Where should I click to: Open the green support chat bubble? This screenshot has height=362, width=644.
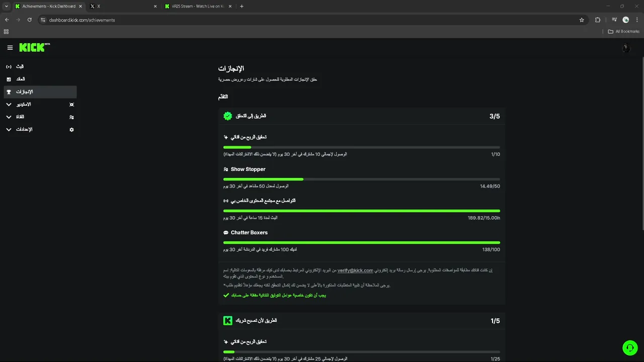pos(630,348)
